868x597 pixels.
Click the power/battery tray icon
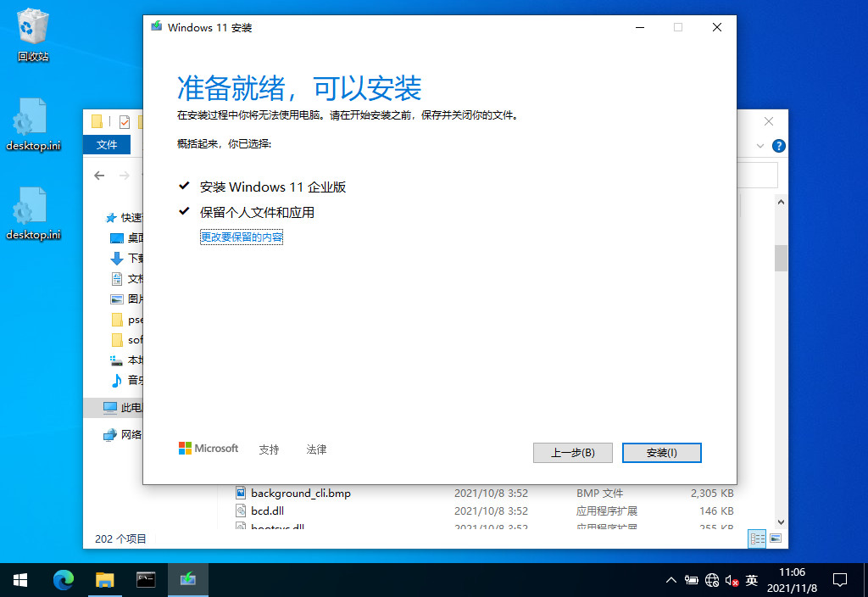pos(692,580)
